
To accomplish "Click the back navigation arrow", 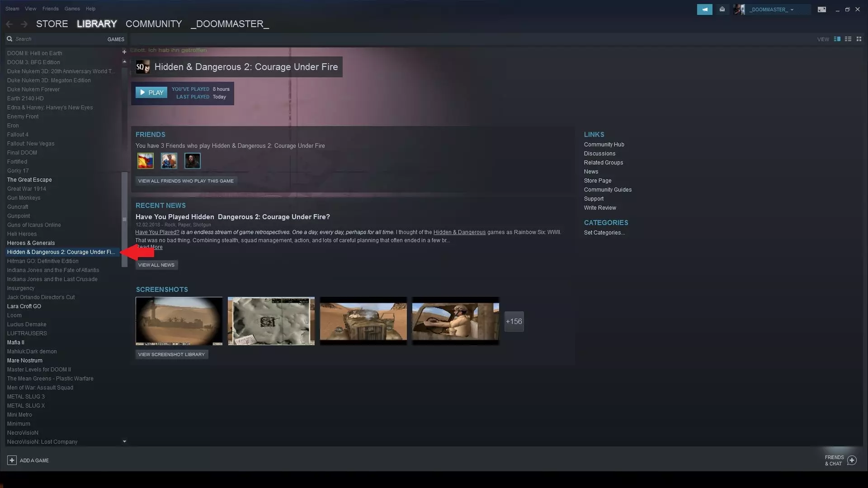I will tap(9, 24).
